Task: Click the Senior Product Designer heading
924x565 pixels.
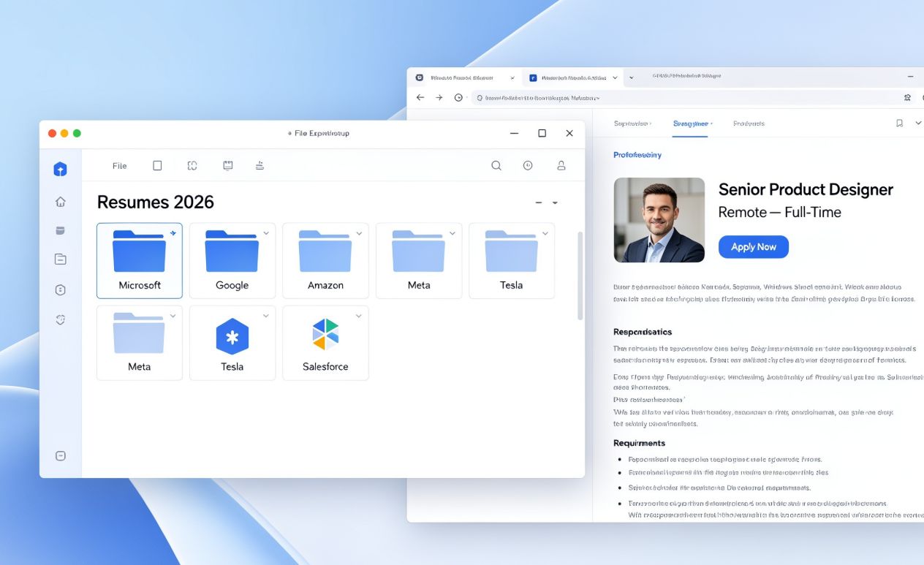Action: 806,189
